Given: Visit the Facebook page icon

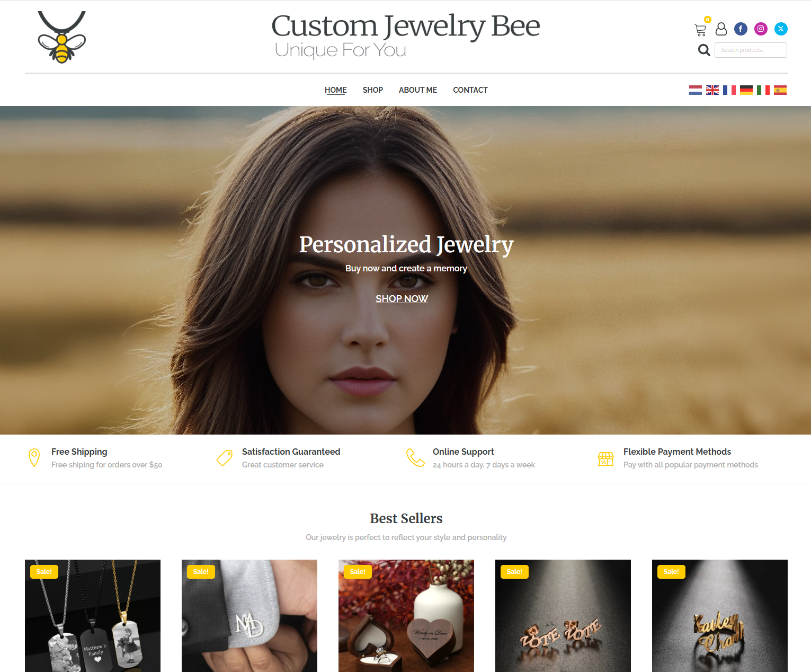Looking at the screenshot, I should 741,29.
